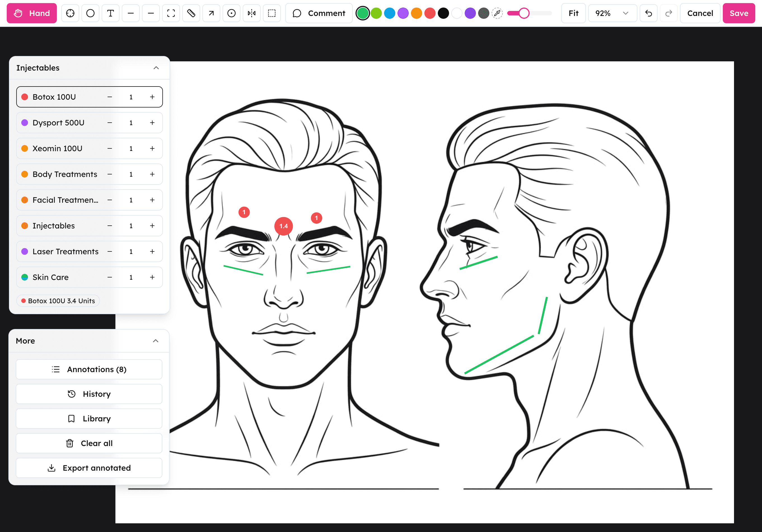This screenshot has width=762, height=532.
Task: Select the ruler measure tool
Action: tap(191, 13)
